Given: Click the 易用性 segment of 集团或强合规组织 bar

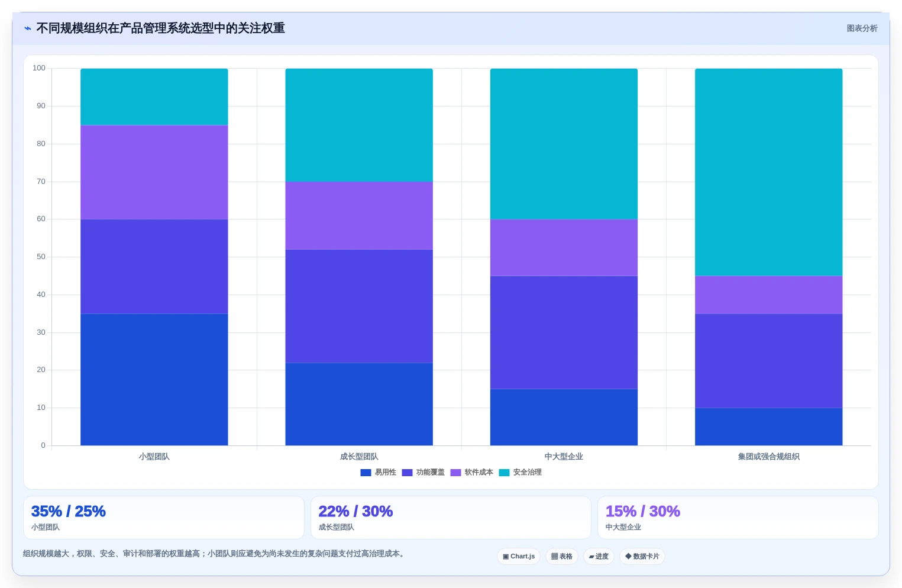Looking at the screenshot, I should (x=769, y=427).
